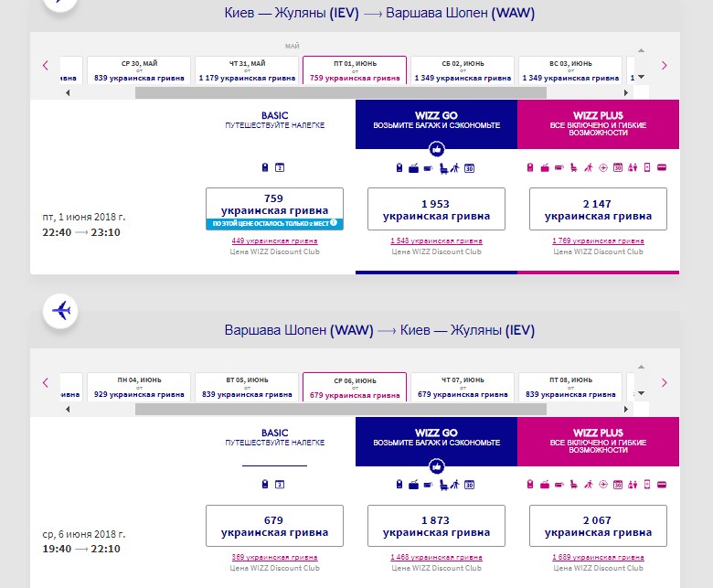Click the outbound dates horizontal scrollbar thumb

(x=340, y=92)
